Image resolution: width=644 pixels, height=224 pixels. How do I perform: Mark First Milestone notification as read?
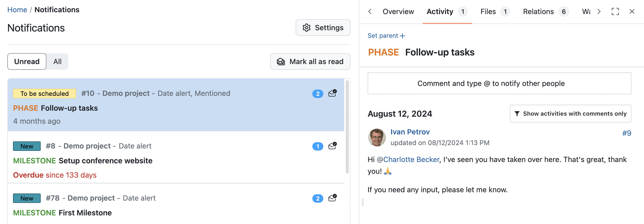[332, 198]
